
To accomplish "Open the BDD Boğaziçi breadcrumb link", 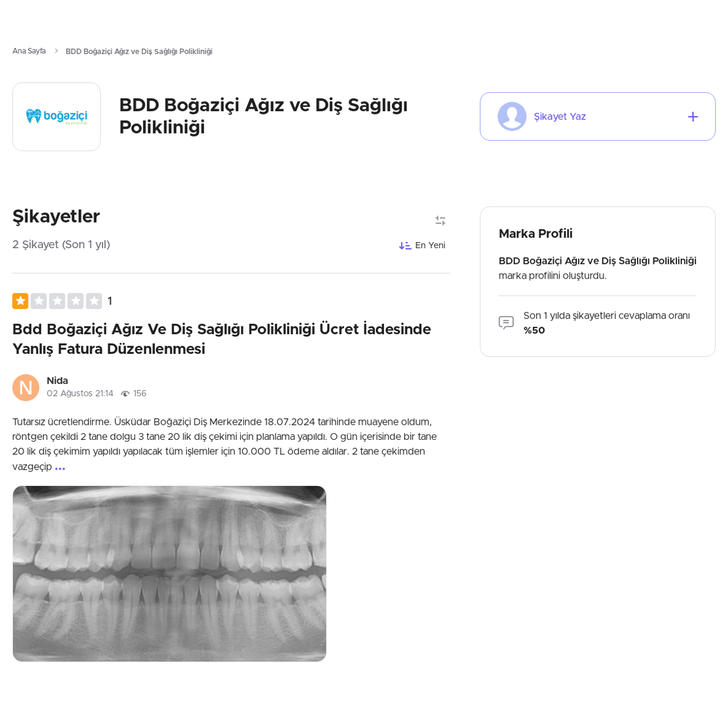I will (139, 52).
